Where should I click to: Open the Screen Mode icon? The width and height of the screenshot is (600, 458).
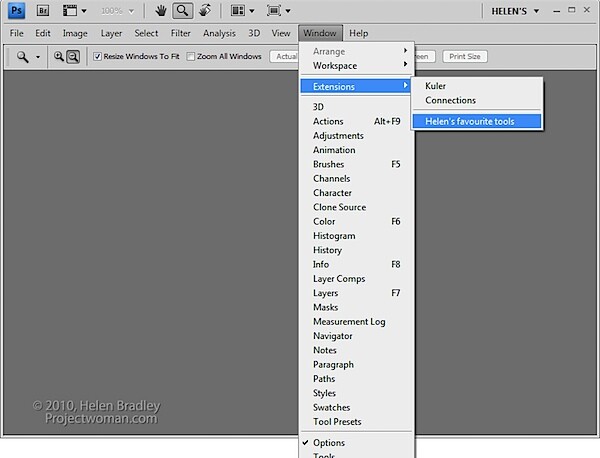pos(274,11)
